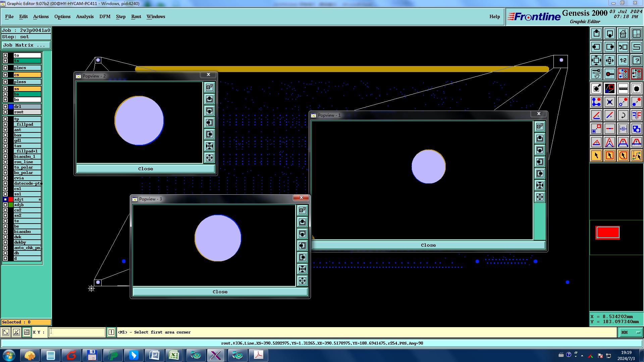Close Popview 2 with Close button
The image size is (644, 362).
point(146,169)
